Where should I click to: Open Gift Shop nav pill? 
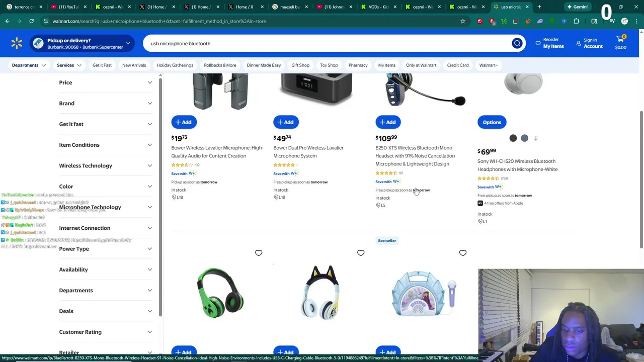(x=300, y=65)
